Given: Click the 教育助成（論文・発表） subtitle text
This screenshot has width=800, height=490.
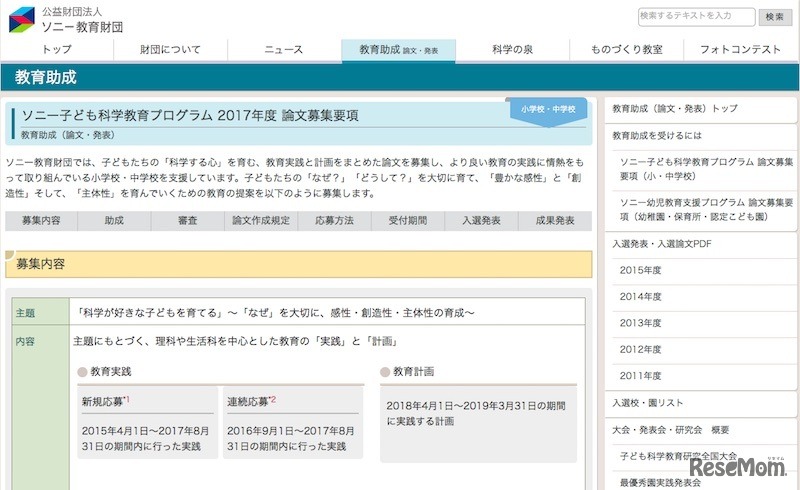Looking at the screenshot, I should click(x=68, y=135).
